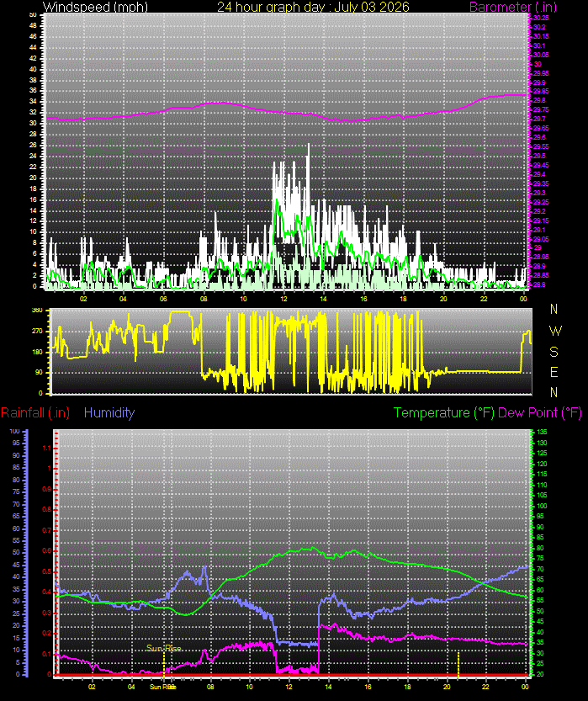Click the top "N" wind direction letter
This screenshot has width=588, height=701.
[554, 309]
